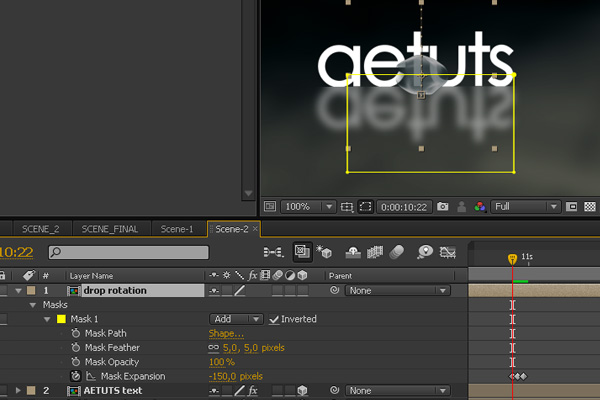Open Parent dropdown for AETUTS text layer
600x400 pixels.
398,390
